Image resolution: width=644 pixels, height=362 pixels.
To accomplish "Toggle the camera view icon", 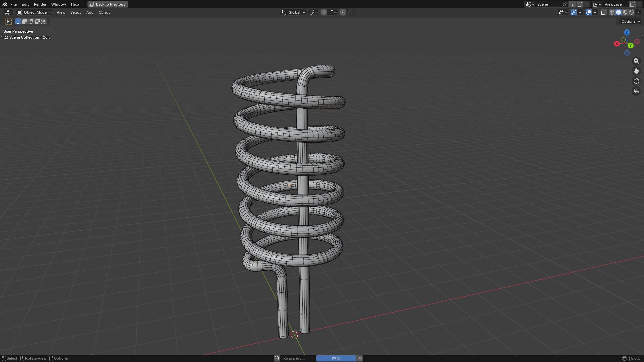I will tap(636, 81).
